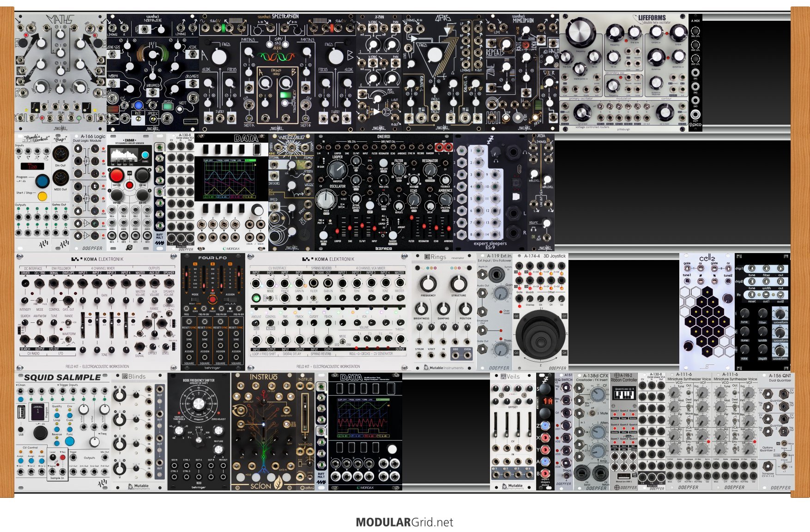The height and width of the screenshot is (532, 810).
Task: Click the 'A-138d CFX' module title
Action: click(x=595, y=376)
